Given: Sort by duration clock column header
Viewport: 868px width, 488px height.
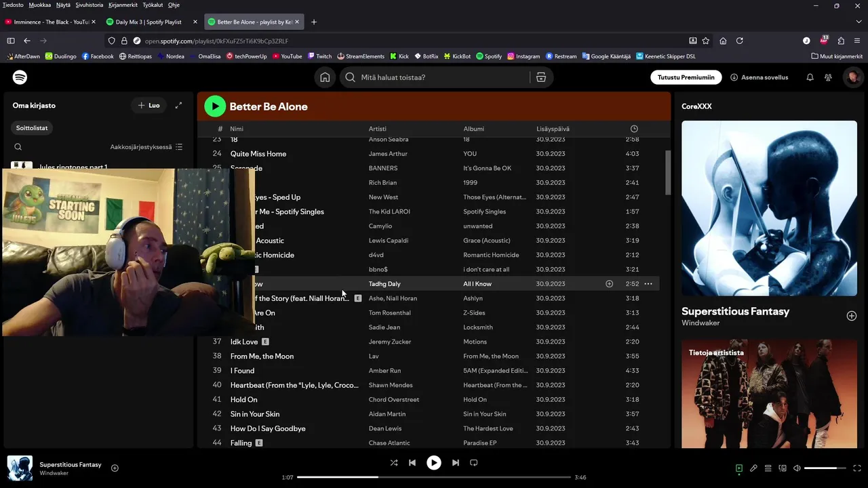Looking at the screenshot, I should point(634,129).
